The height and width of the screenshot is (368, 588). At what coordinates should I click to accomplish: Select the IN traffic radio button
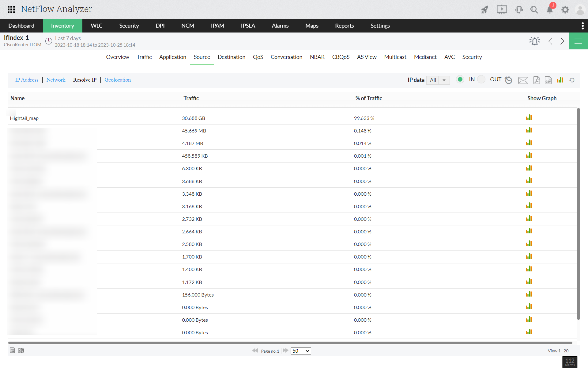[460, 79]
